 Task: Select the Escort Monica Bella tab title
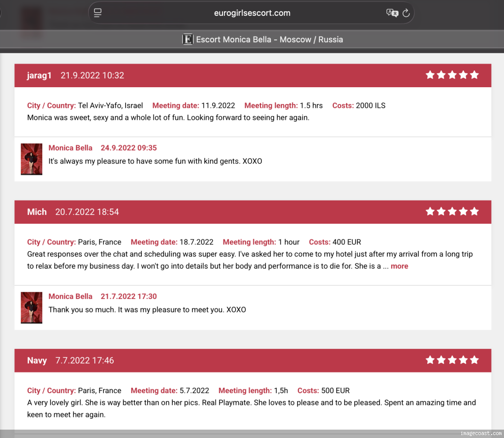[x=269, y=39]
